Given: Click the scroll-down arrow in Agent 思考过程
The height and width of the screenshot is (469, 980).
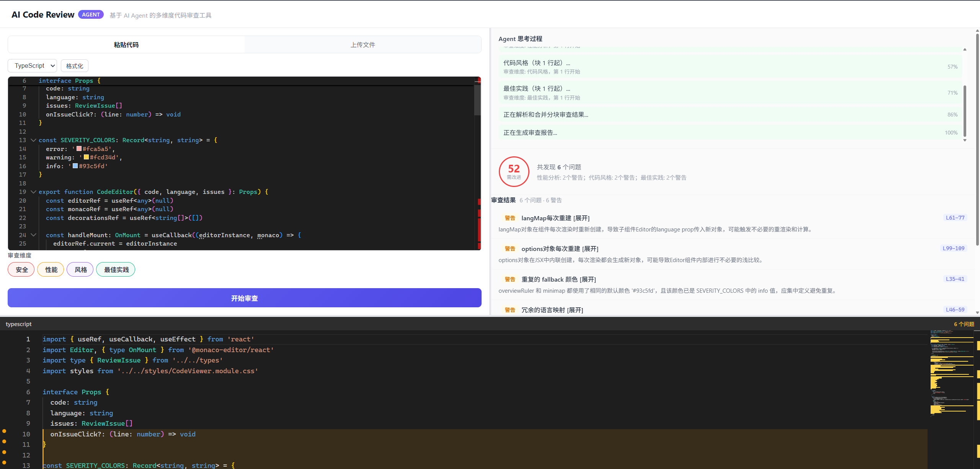Looking at the screenshot, I should click(x=965, y=140).
